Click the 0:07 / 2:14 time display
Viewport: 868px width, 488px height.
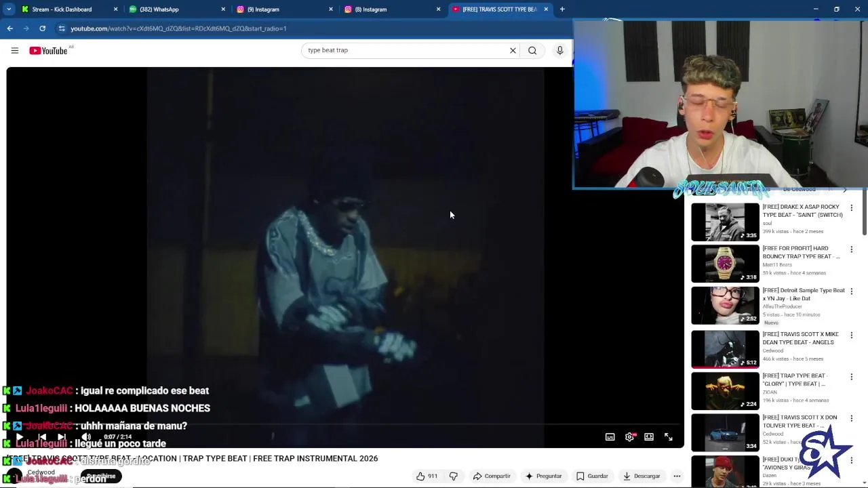point(119,437)
